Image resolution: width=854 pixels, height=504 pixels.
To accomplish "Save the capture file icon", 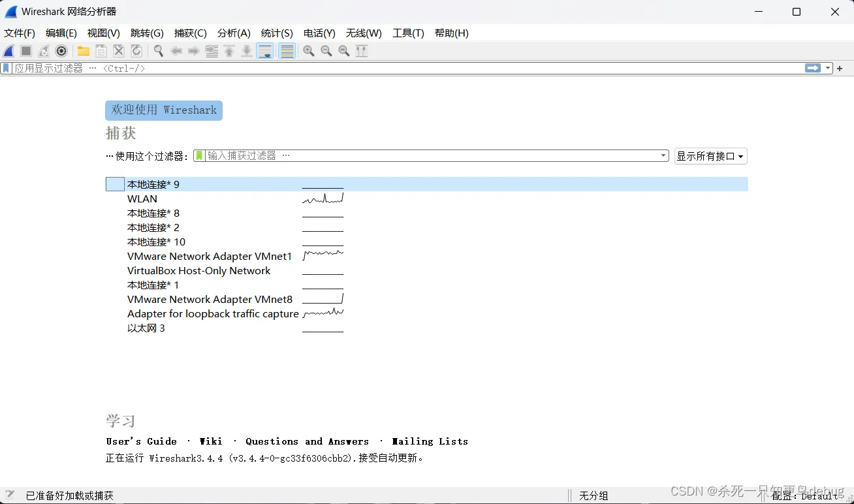I will pyautogui.click(x=101, y=51).
